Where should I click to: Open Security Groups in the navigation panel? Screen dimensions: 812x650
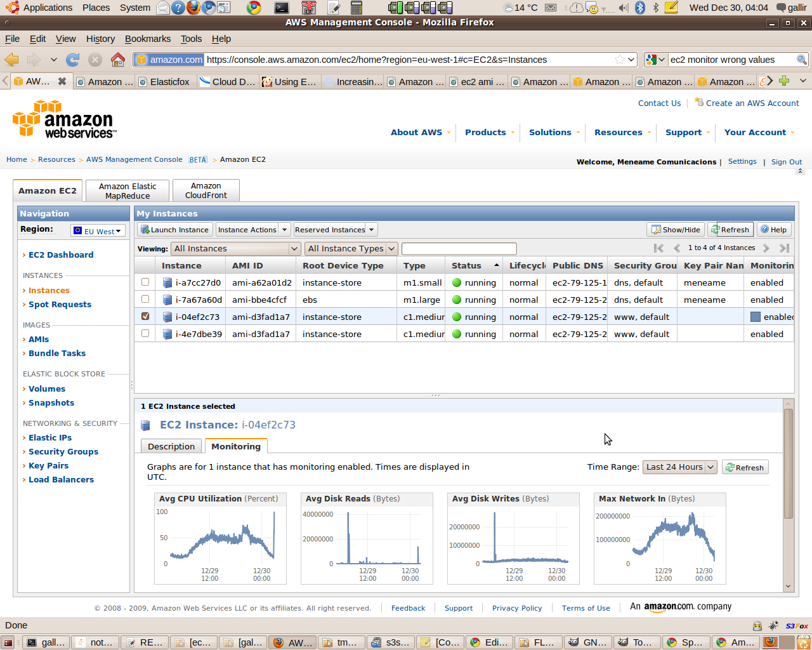[63, 452]
